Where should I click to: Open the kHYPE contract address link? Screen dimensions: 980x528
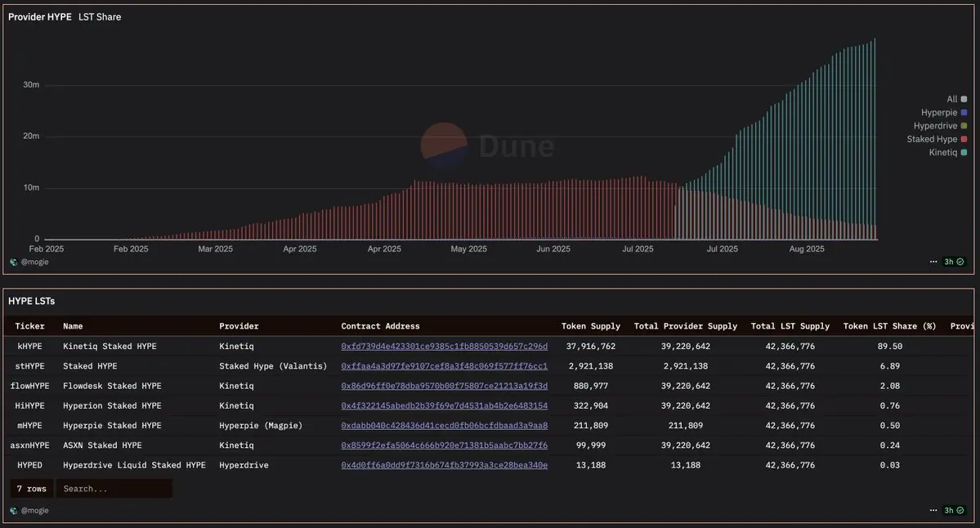pos(445,347)
